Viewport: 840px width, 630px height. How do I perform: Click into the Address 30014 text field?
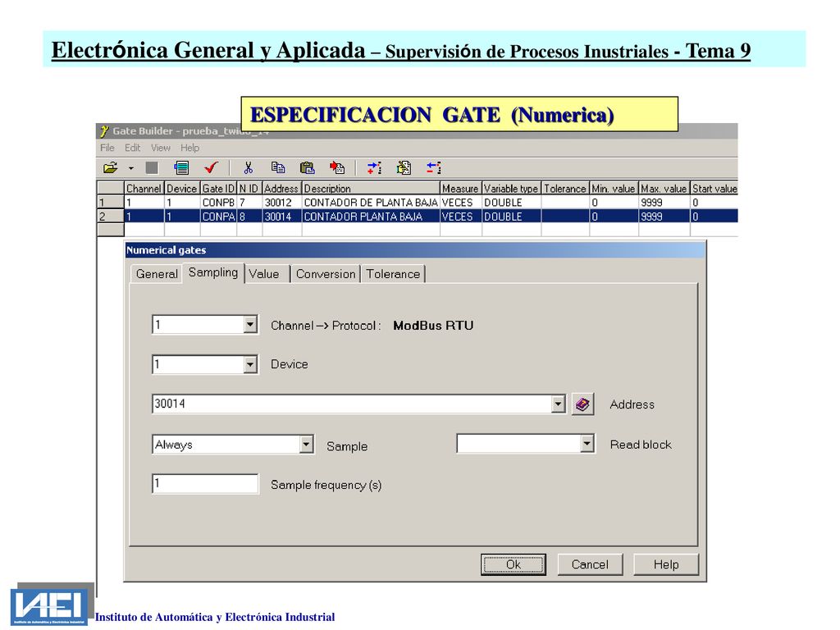(x=352, y=404)
